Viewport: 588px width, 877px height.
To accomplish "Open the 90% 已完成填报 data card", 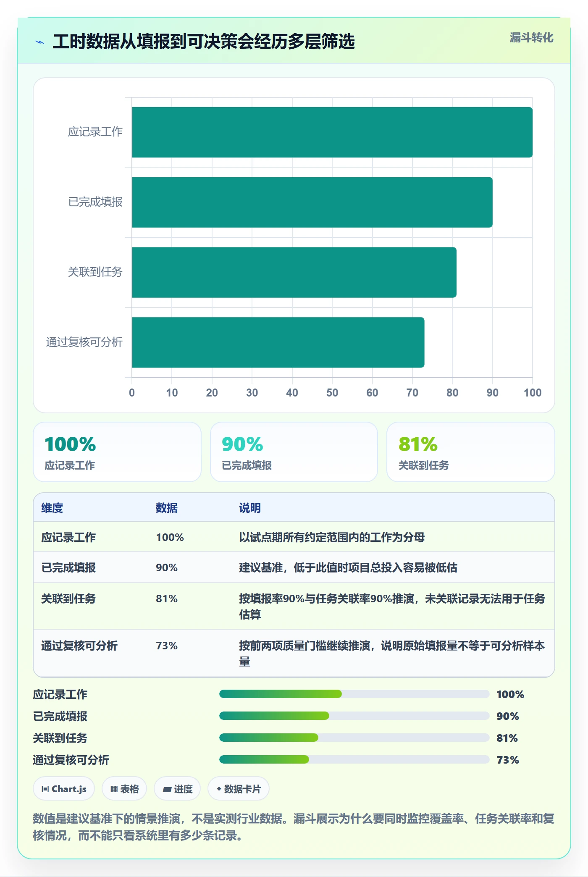I will (x=294, y=452).
